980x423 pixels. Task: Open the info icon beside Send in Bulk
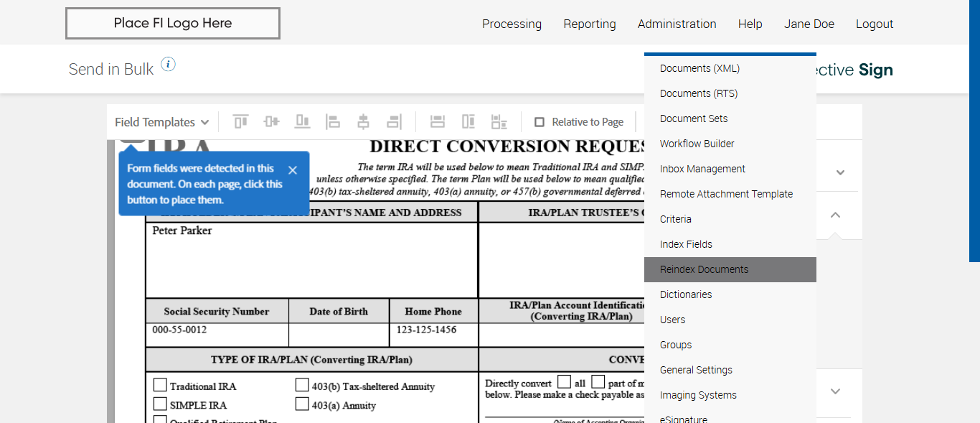click(168, 65)
